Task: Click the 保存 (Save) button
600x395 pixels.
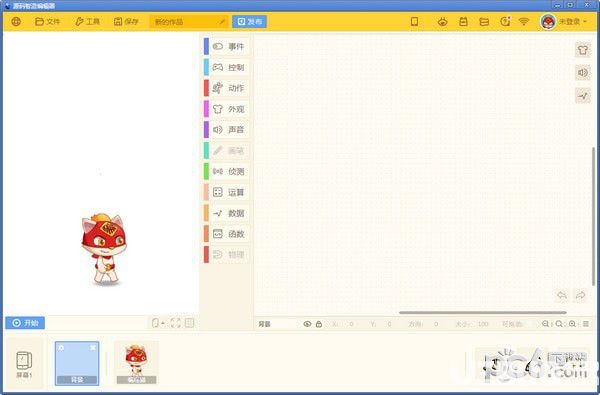Action: pos(126,22)
